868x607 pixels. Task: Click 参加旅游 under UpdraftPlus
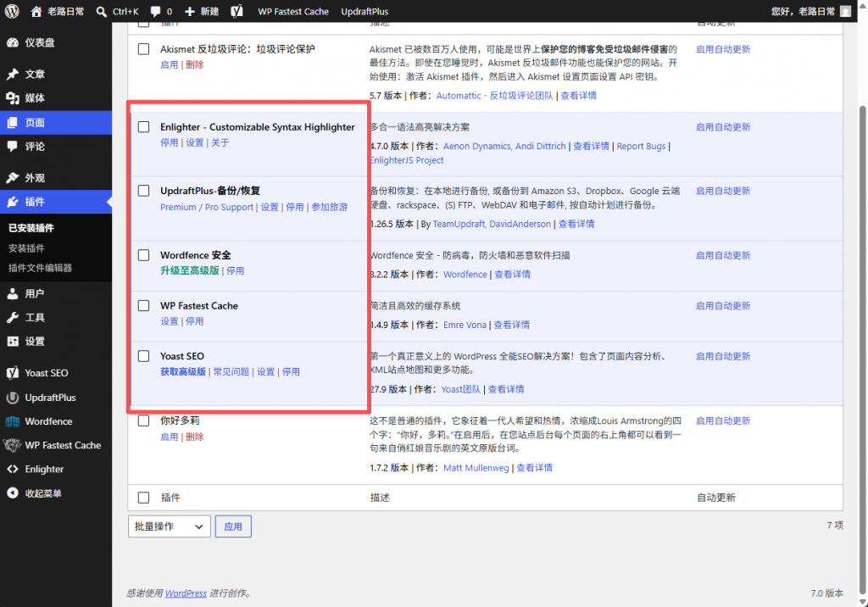[x=330, y=207]
